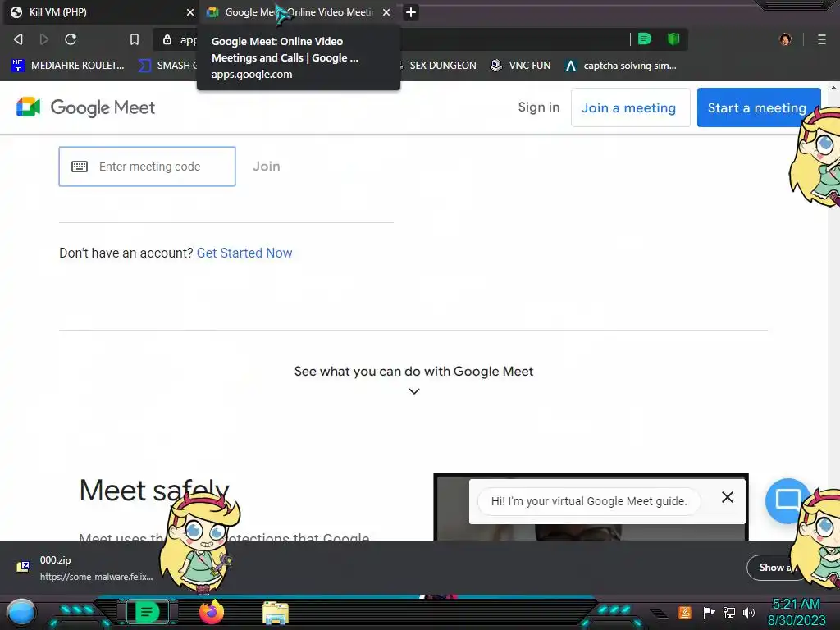
Task: Open the Start menu orb
Action: [21, 612]
